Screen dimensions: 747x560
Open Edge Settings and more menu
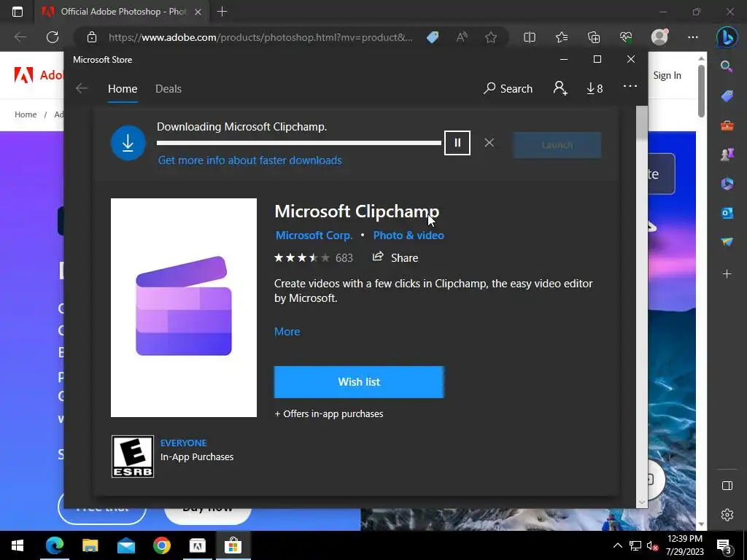693,37
